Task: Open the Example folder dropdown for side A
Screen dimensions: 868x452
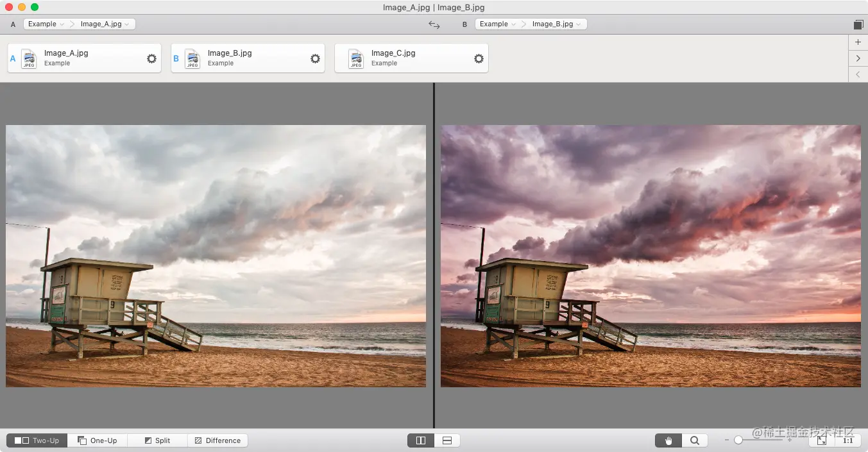Action: tap(46, 24)
